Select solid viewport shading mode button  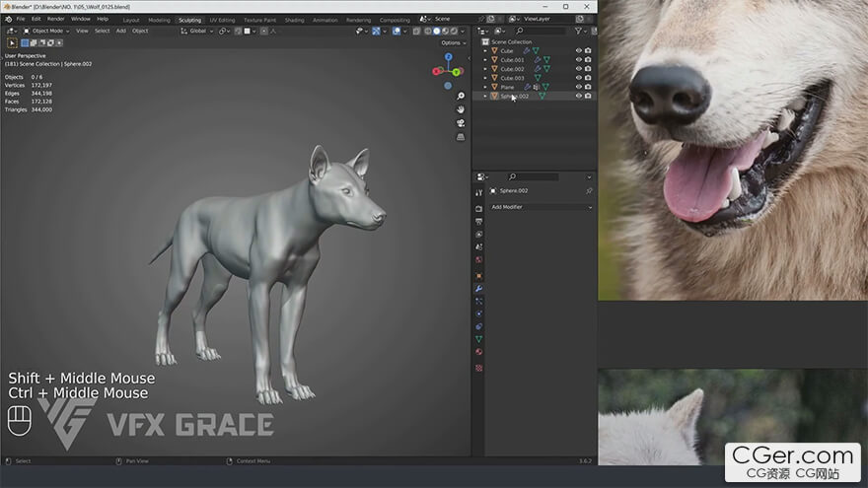(x=437, y=31)
